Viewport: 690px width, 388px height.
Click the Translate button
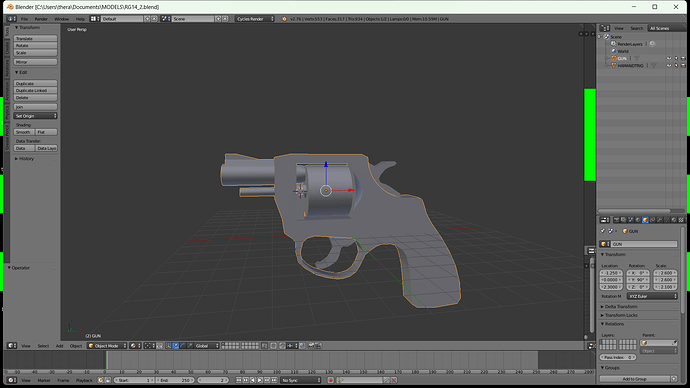(x=35, y=39)
